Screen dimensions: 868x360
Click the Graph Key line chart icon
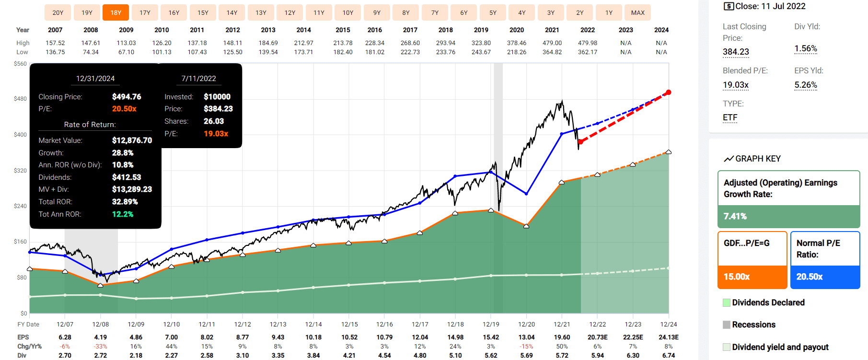pyautogui.click(x=729, y=159)
